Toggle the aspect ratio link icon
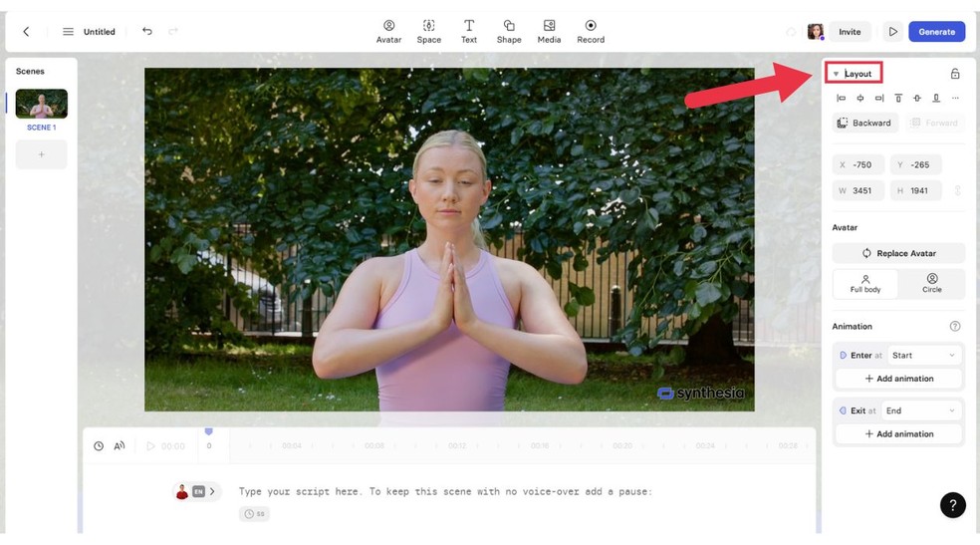 [957, 190]
